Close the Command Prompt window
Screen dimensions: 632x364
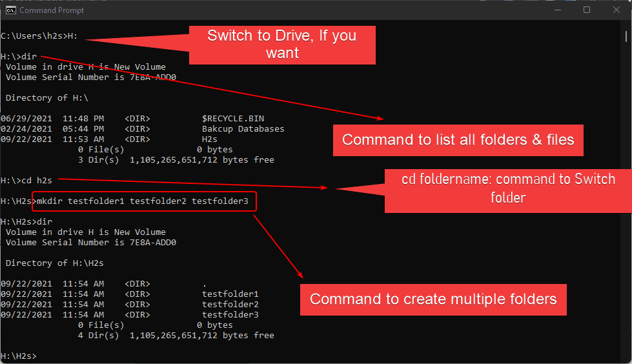click(617, 10)
